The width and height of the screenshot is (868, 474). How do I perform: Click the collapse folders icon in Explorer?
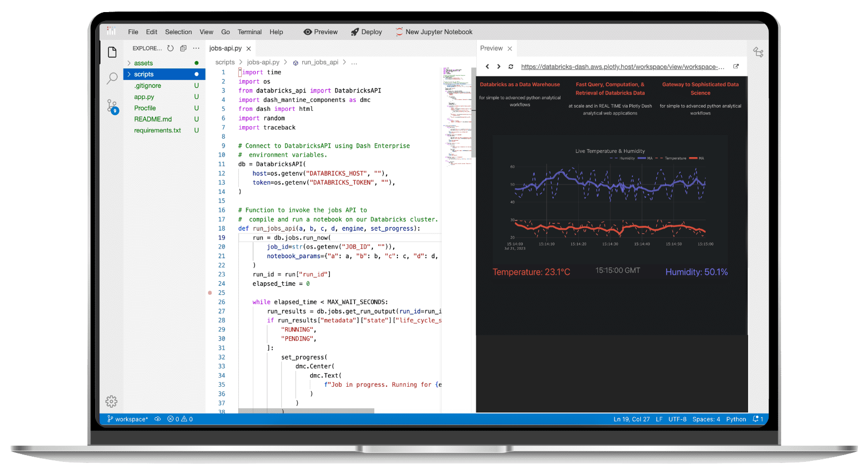pyautogui.click(x=183, y=48)
